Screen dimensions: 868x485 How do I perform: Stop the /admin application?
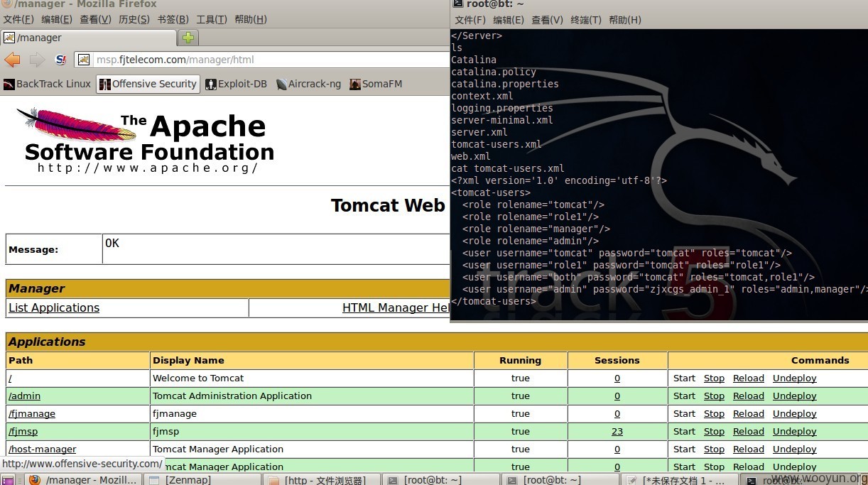coord(714,396)
